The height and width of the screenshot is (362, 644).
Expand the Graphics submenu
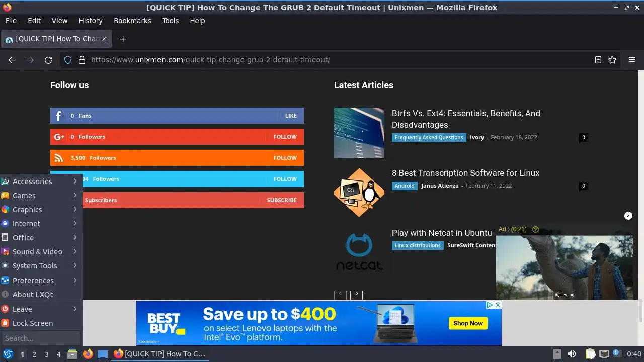point(41,210)
